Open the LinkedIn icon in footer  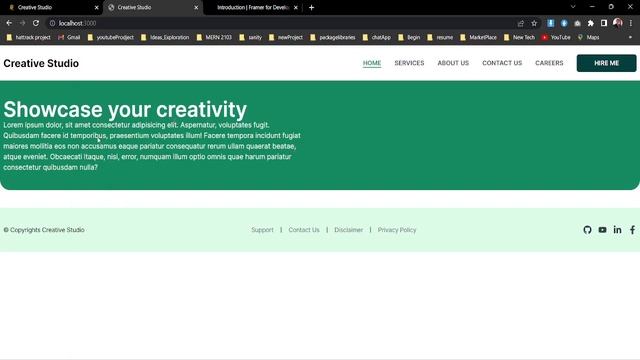(x=617, y=230)
